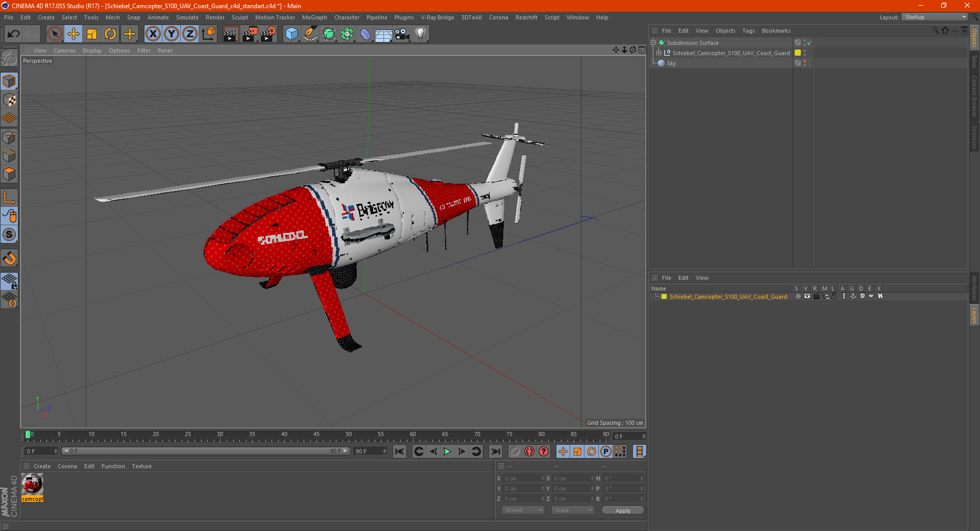980x531 pixels.
Task: Toggle layer Solo dot for Camcopter layer
Action: pos(798,296)
